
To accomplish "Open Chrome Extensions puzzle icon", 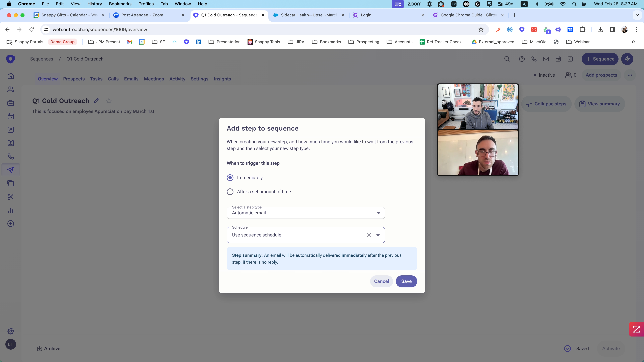I will pyautogui.click(x=582, y=29).
